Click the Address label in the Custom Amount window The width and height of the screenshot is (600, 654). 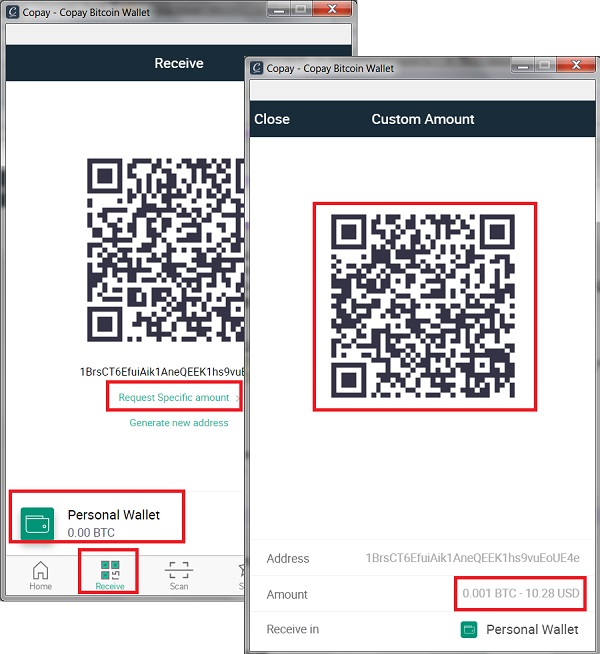288,558
